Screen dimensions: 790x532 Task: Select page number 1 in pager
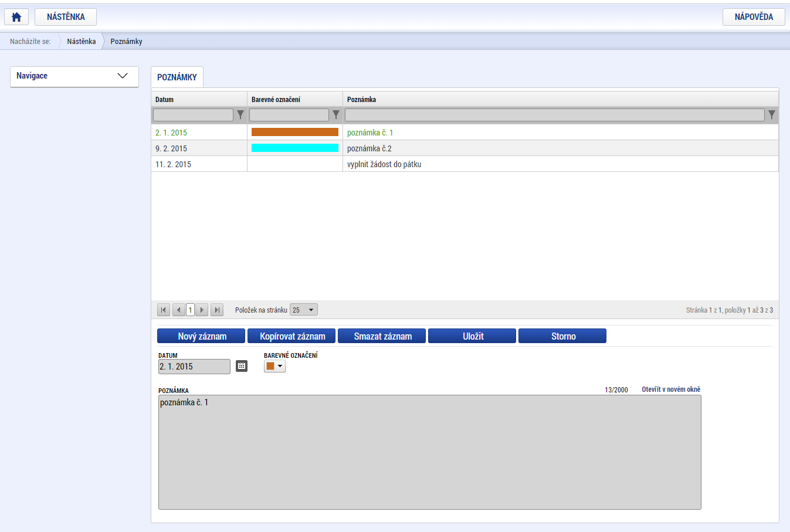(190, 310)
